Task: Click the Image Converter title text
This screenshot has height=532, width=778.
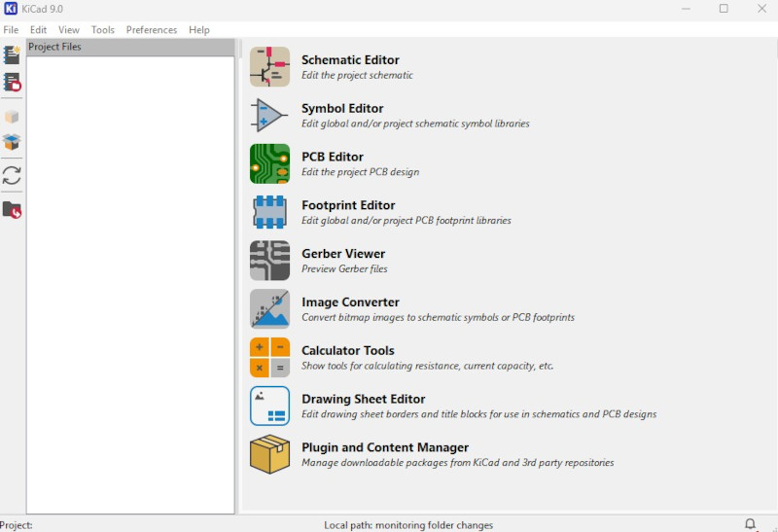Action: [x=350, y=302]
